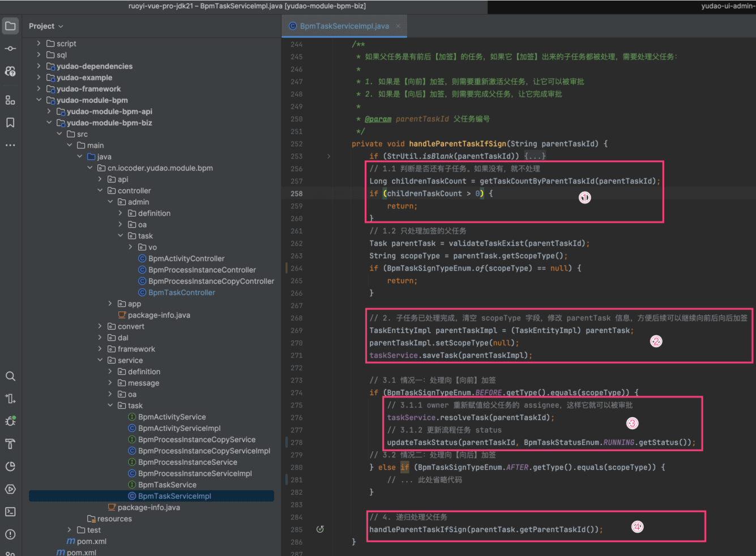The height and width of the screenshot is (556, 756).
Task: Select BpmProcessInstanceService in the tree
Action: 187,463
